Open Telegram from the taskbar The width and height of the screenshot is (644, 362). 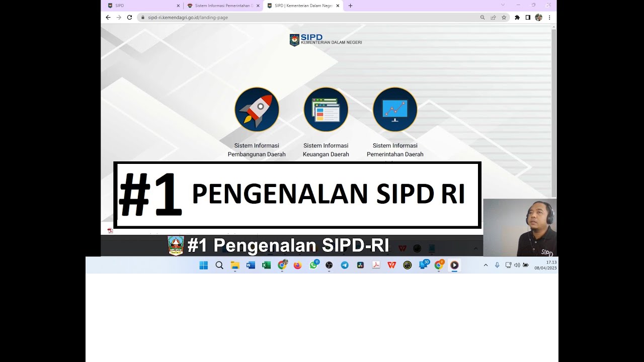click(x=345, y=265)
